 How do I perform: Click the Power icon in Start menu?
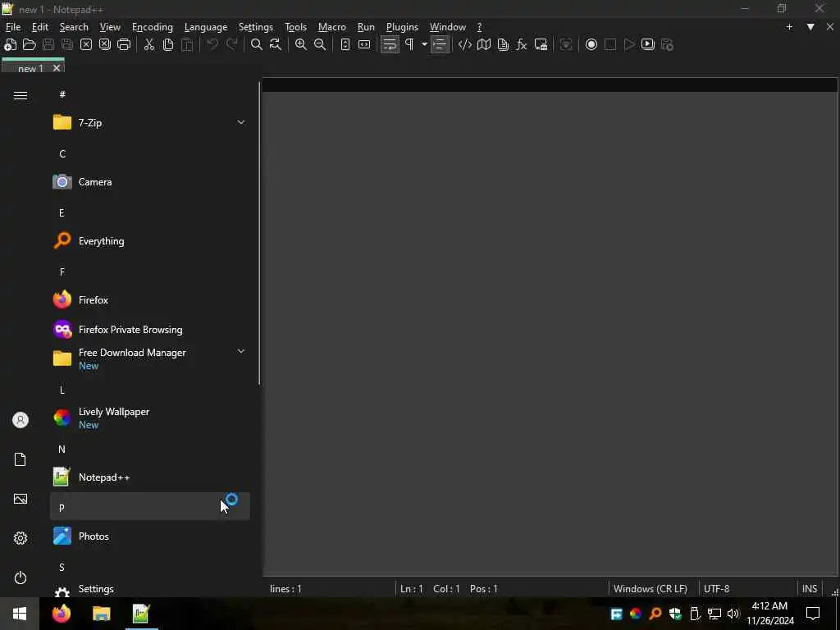point(21,577)
